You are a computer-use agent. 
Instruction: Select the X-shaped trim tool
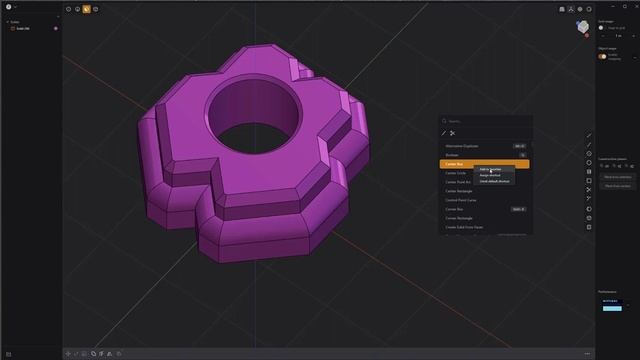589,190
